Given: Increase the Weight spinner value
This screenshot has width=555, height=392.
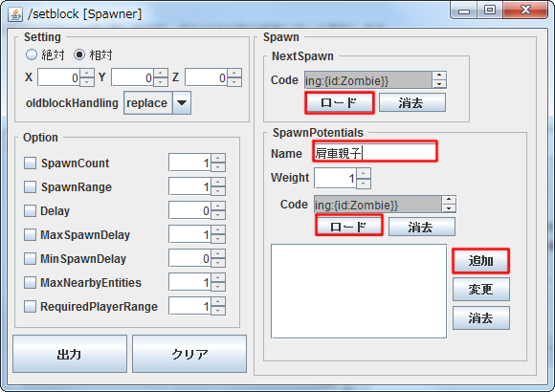Looking at the screenshot, I should click(364, 173).
